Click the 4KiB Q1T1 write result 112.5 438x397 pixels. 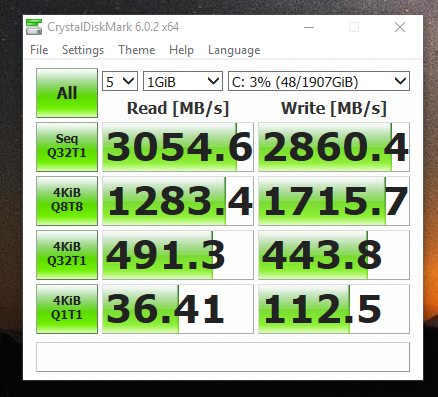334,309
